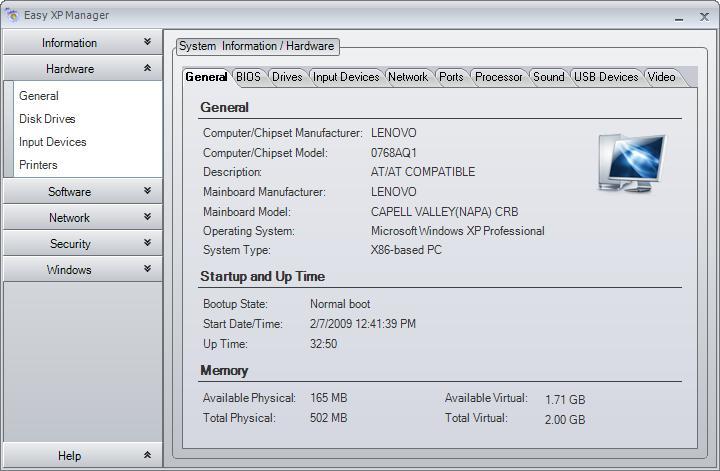Toggle the Help panel chevron

(147, 455)
